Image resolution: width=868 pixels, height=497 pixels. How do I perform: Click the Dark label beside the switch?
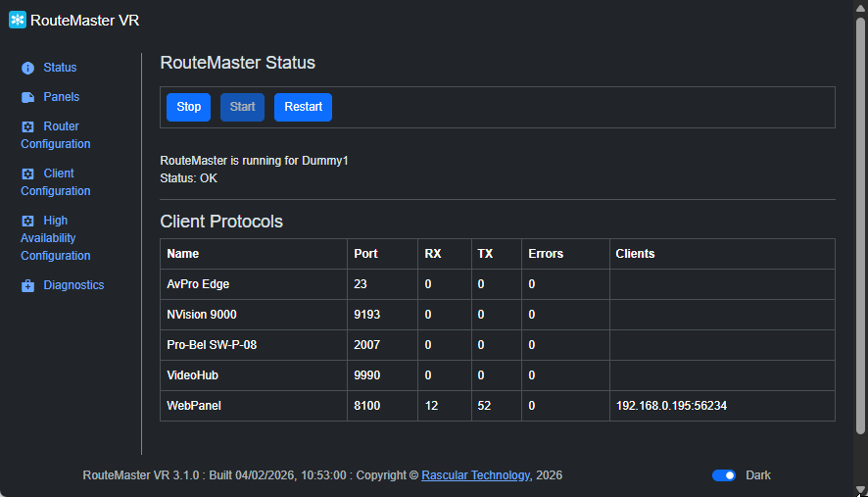[x=758, y=475]
